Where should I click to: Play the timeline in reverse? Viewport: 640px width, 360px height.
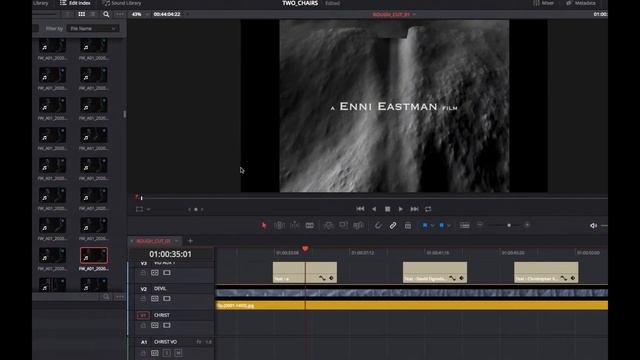point(374,209)
